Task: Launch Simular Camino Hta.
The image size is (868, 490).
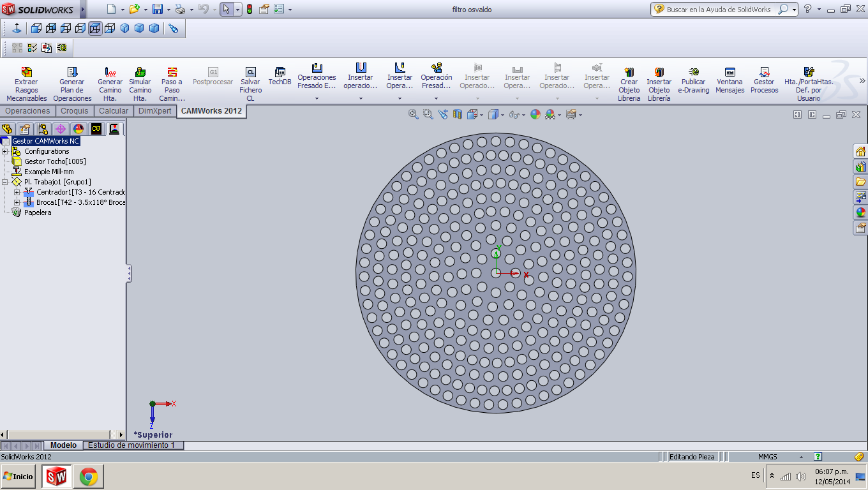Action: click(140, 84)
